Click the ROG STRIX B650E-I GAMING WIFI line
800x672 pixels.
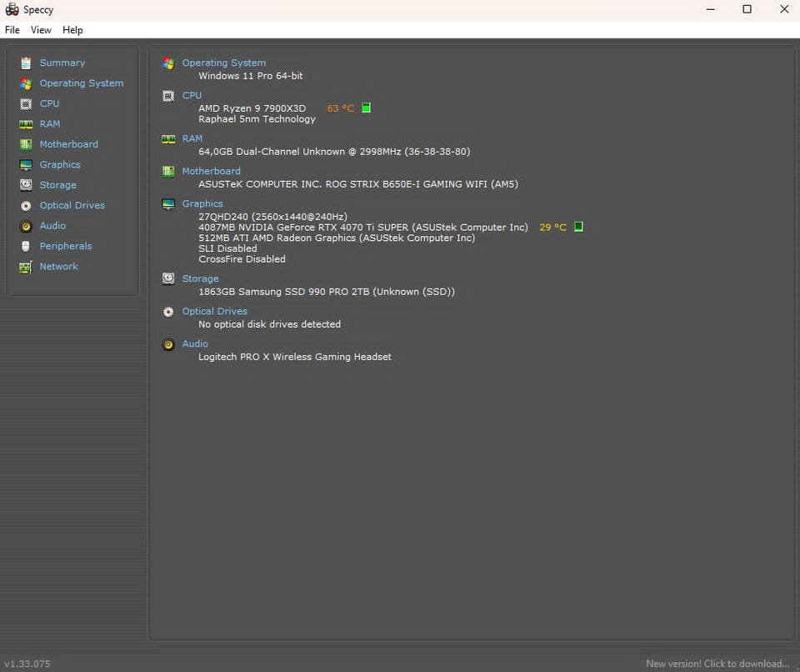pyautogui.click(x=358, y=184)
